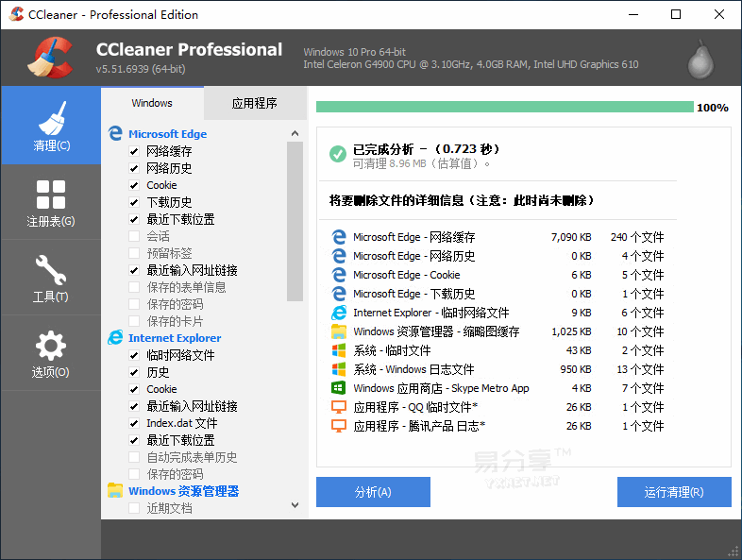Uncheck Index.dat 文件 checkbox
The width and height of the screenshot is (742, 560).
point(134,423)
